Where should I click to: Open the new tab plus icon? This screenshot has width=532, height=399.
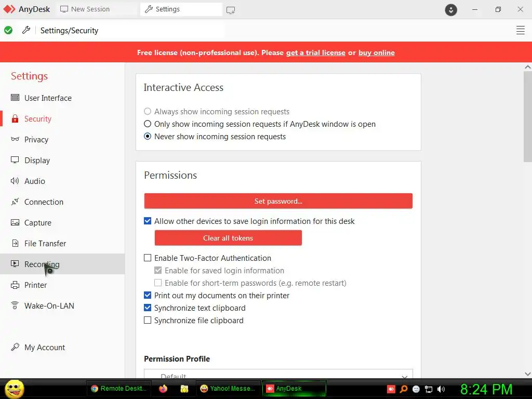tap(231, 10)
